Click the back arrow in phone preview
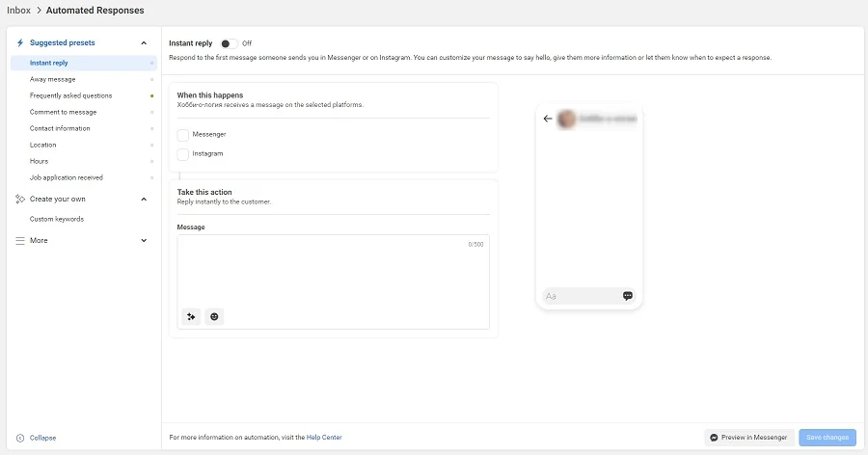Viewport: 868px width, 455px height. coord(548,119)
